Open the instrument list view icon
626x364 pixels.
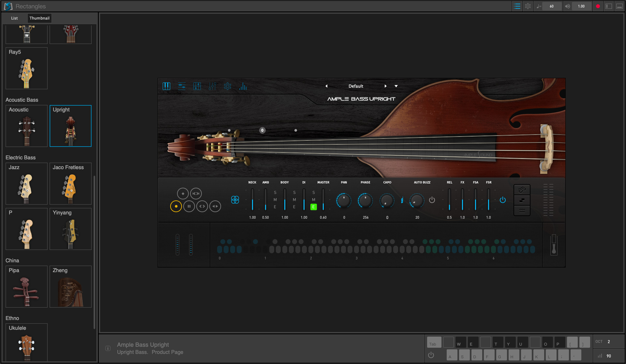pos(517,6)
